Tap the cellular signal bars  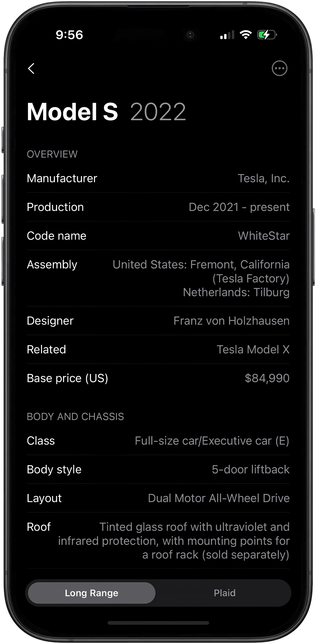[227, 35]
